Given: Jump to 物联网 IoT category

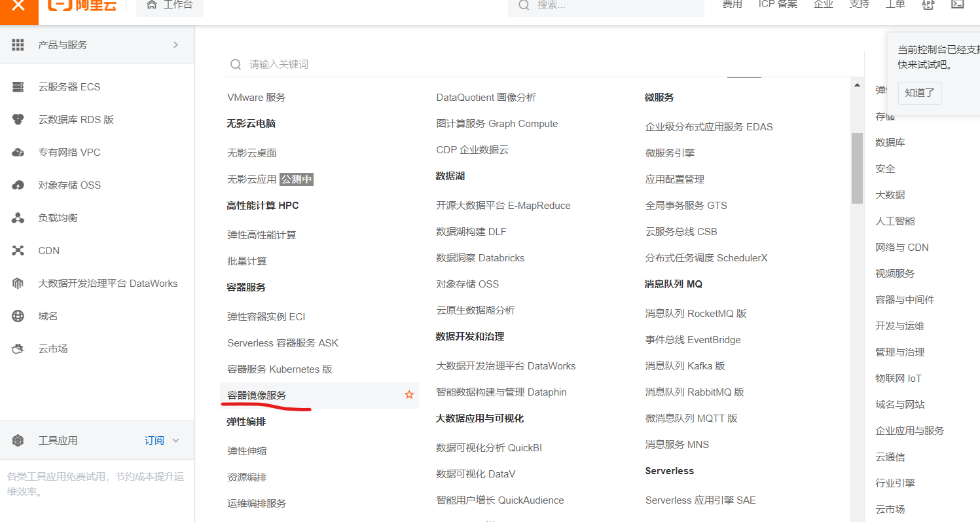Looking at the screenshot, I should 898,379.
